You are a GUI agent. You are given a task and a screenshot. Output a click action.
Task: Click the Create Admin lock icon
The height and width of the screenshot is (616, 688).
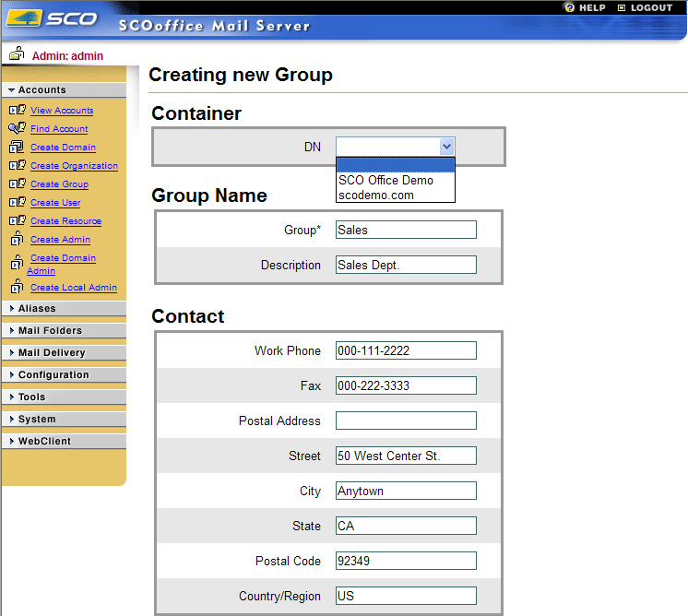pos(17,240)
